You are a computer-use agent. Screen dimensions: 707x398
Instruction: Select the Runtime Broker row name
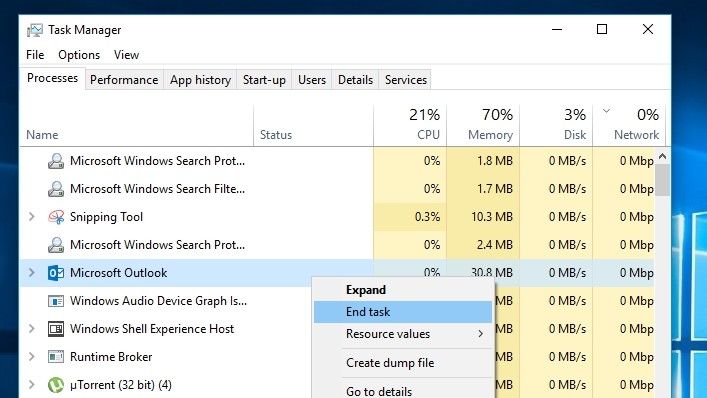(111, 357)
